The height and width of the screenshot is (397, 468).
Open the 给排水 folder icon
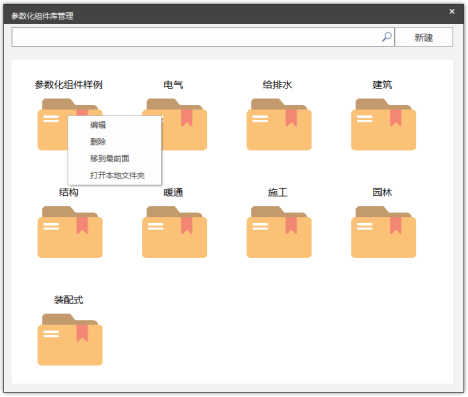point(279,124)
